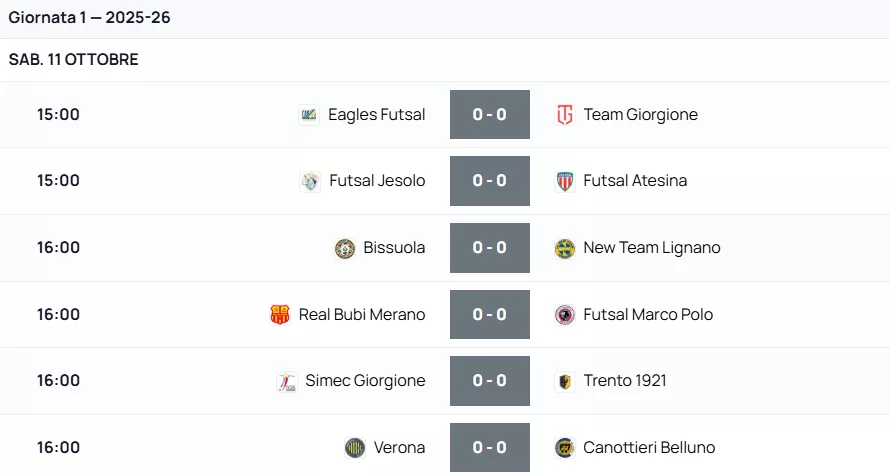Open the Verona vs Canottieri Belluno score
This screenshot has width=890, height=476.
(490, 448)
